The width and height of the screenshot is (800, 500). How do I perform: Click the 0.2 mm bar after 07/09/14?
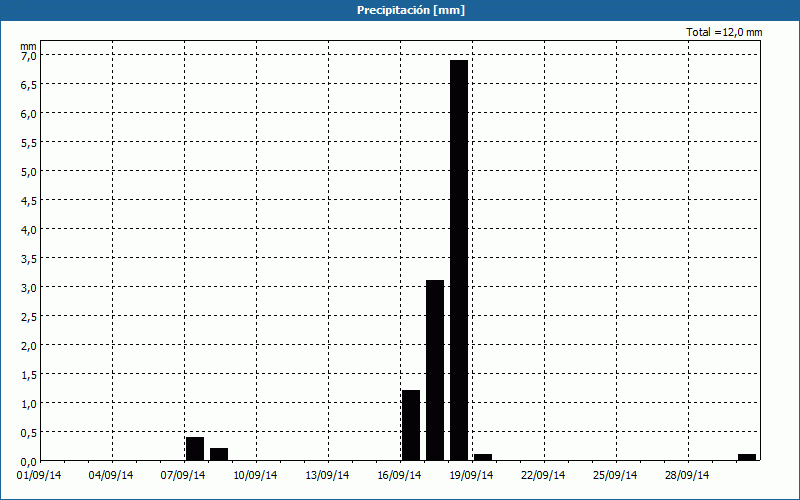(219, 455)
